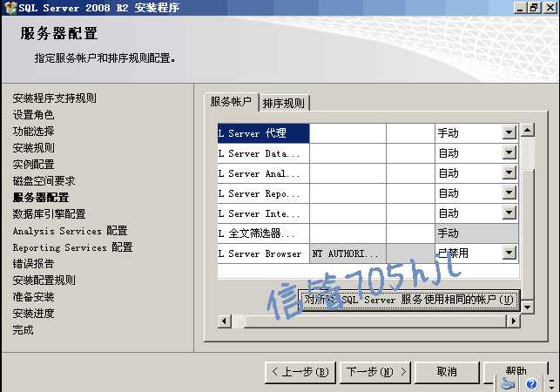Click vertical scrollbar up arrow

click(x=528, y=130)
